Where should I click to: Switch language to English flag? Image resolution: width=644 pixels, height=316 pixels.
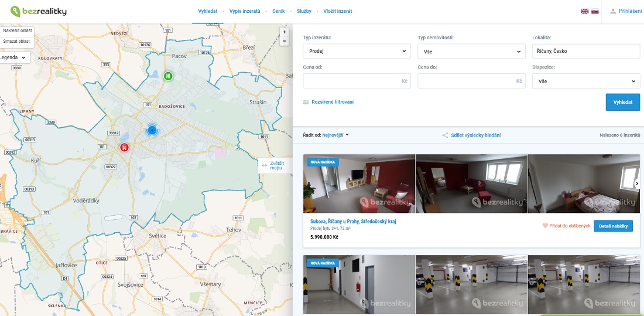click(x=584, y=11)
